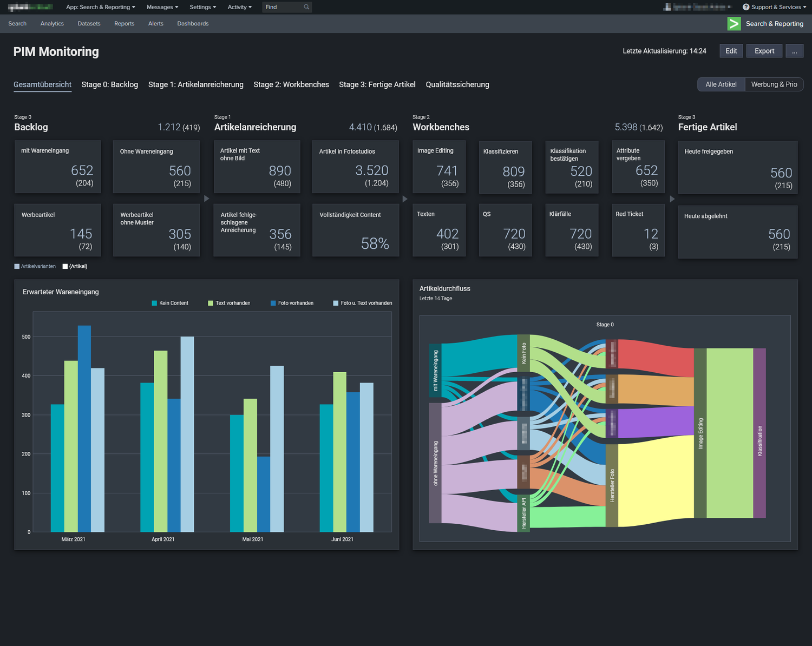Switch to Stage 2: Workbenches tab

[x=291, y=85]
